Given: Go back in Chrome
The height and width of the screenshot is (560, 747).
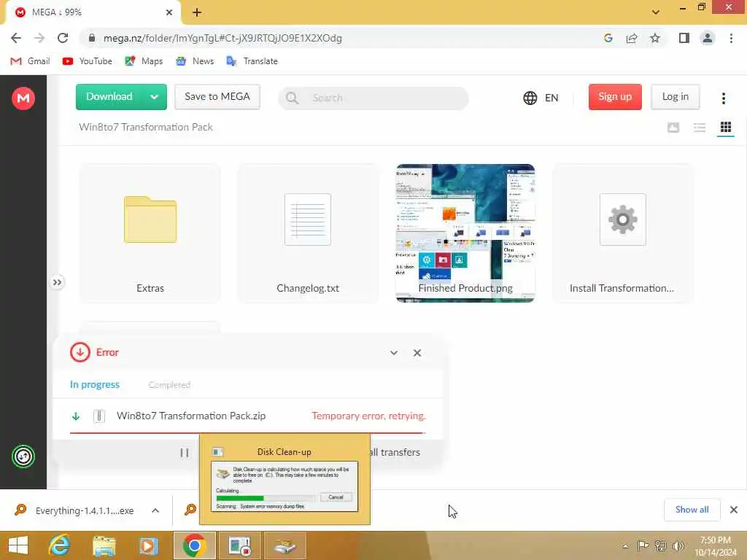Looking at the screenshot, I should (x=16, y=38).
